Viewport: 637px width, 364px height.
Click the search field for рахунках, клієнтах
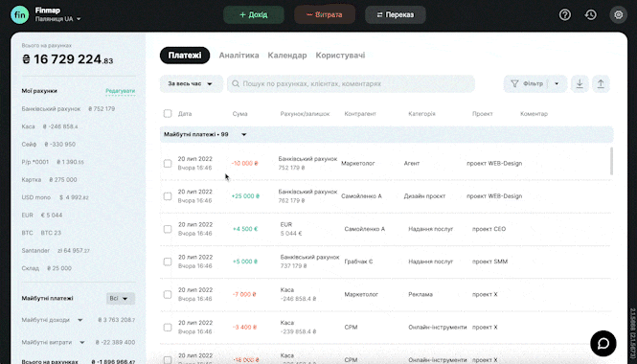(351, 83)
